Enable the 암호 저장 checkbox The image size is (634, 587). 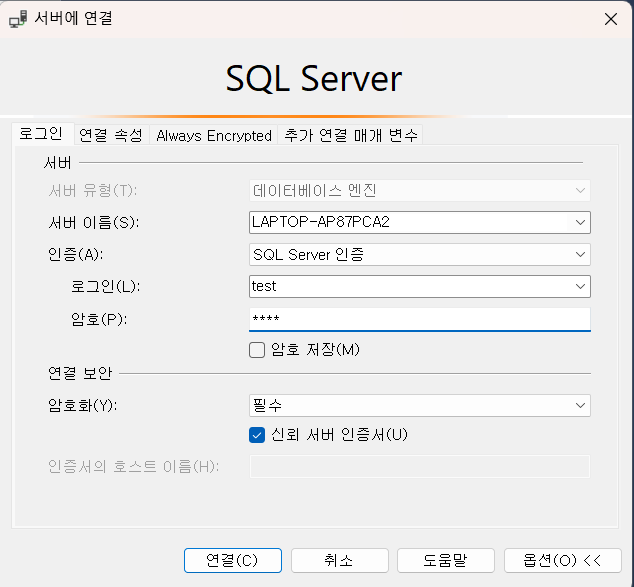coord(257,350)
